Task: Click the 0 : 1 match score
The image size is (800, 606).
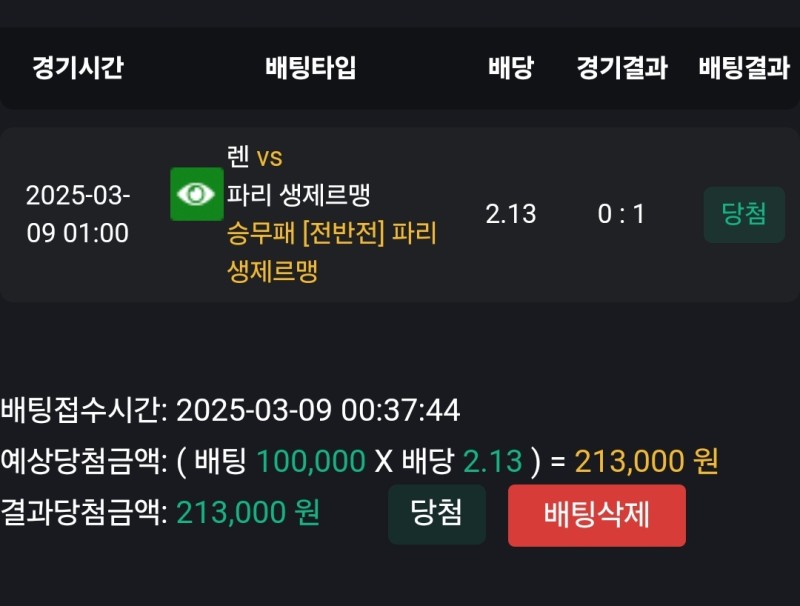Action: click(622, 214)
